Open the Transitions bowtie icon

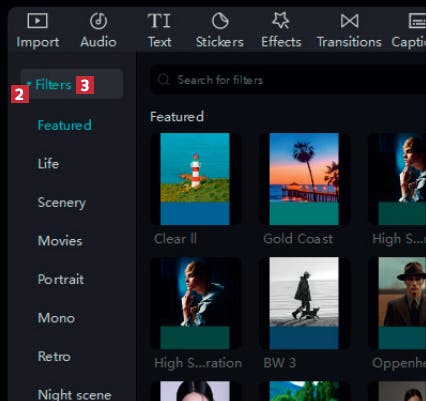349,21
